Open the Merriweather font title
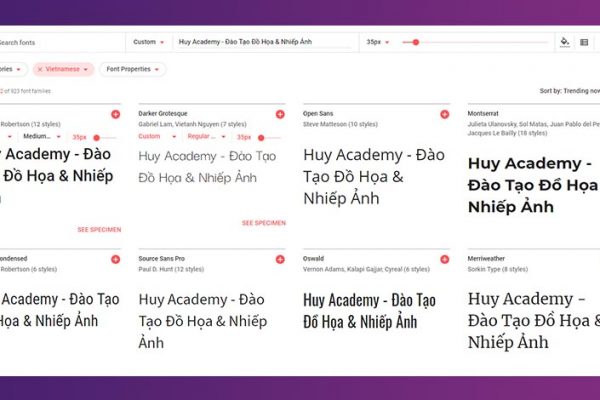600x400 pixels. tap(486, 258)
